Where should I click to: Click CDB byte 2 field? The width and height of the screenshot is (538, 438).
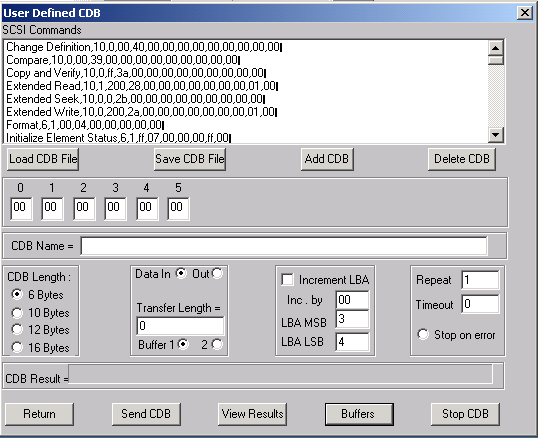(x=84, y=208)
